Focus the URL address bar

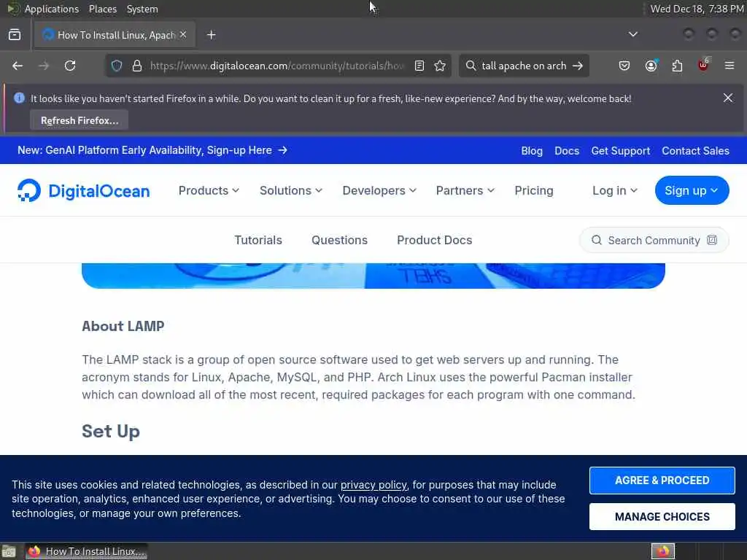click(276, 66)
